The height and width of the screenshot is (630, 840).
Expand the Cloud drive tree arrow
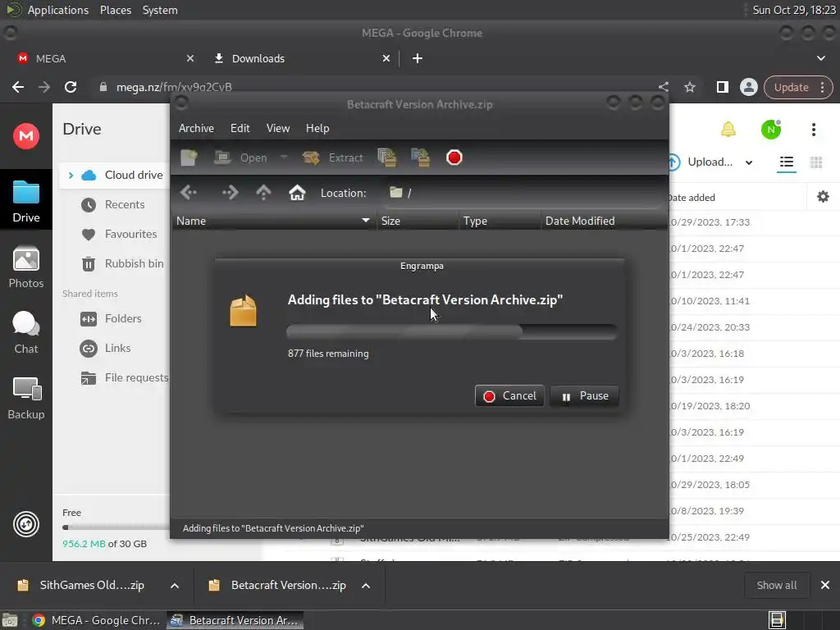click(x=71, y=176)
